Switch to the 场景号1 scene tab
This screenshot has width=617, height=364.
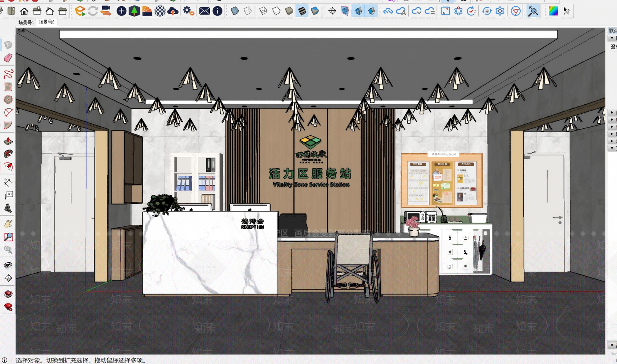click(x=26, y=22)
